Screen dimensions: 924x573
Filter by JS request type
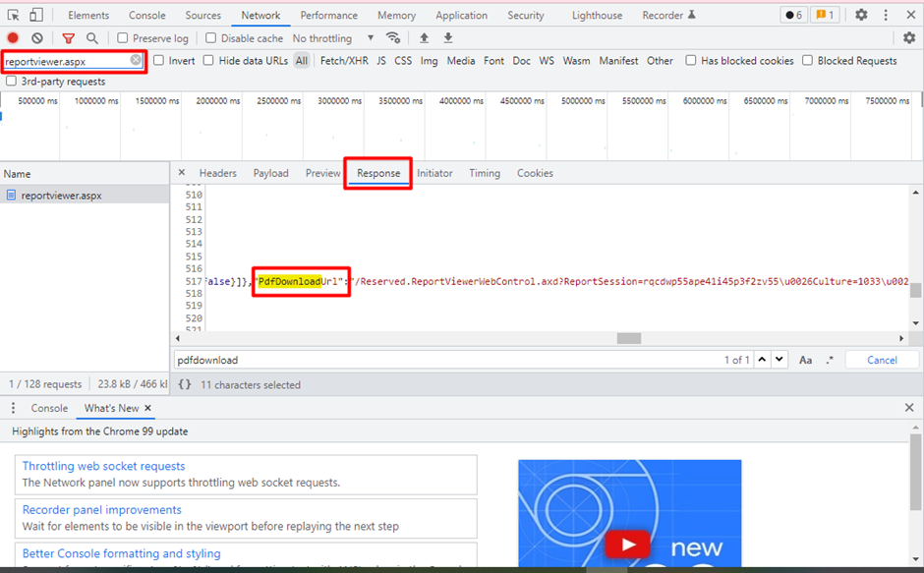pos(381,61)
